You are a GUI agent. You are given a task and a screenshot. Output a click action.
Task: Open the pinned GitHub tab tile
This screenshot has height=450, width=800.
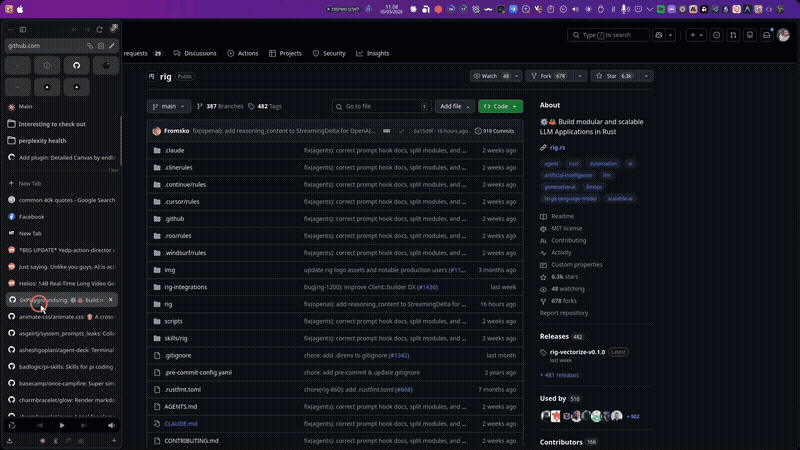pos(77,65)
